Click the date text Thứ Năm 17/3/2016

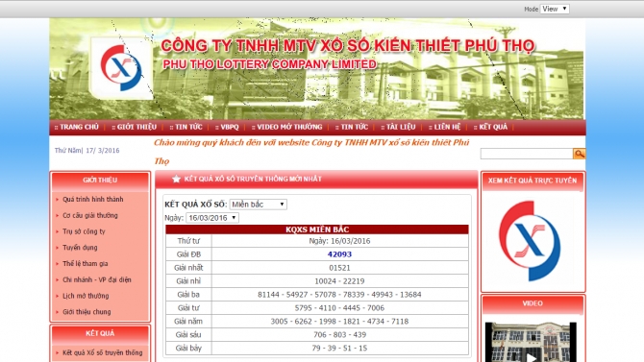87,151
